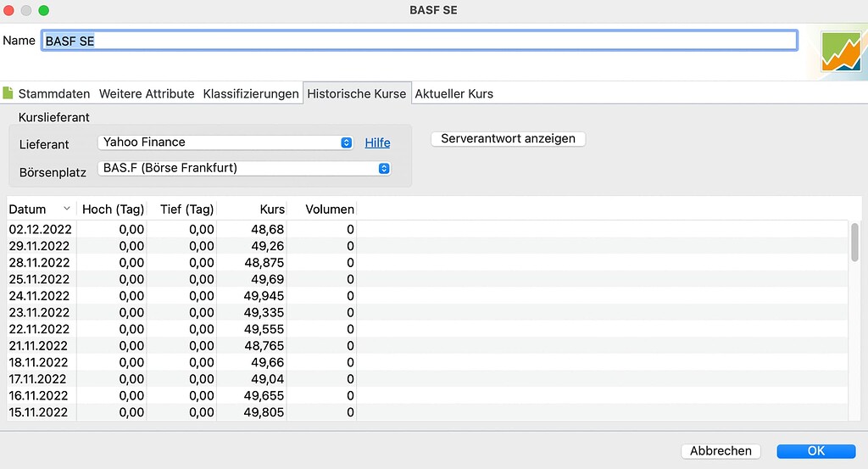Viewport: 868px width, 469px height.
Task: Click the Kurs value 49,66
Action: [267, 362]
